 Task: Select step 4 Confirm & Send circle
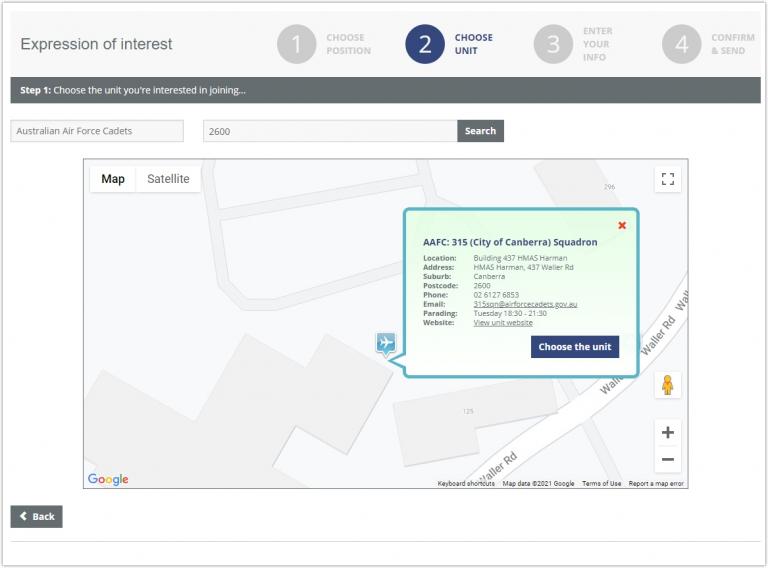(682, 44)
